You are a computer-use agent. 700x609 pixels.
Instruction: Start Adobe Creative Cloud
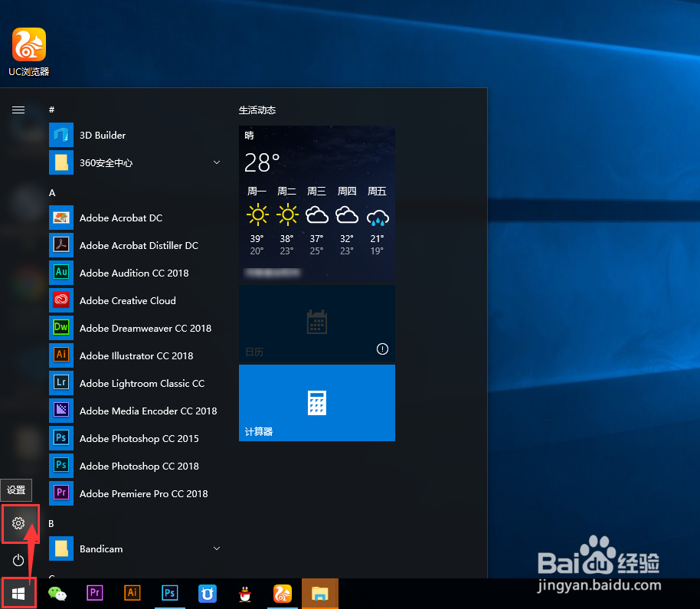(136, 300)
